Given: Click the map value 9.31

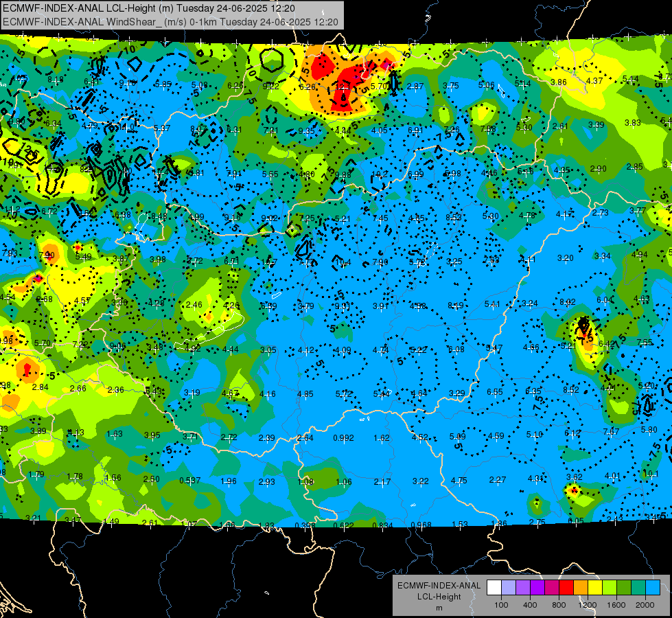Looking at the screenshot, I should pos(342,306).
